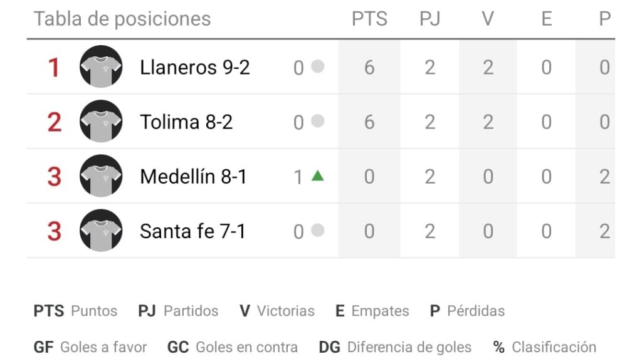
Task: Click the E column header
Action: pyautogui.click(x=547, y=19)
